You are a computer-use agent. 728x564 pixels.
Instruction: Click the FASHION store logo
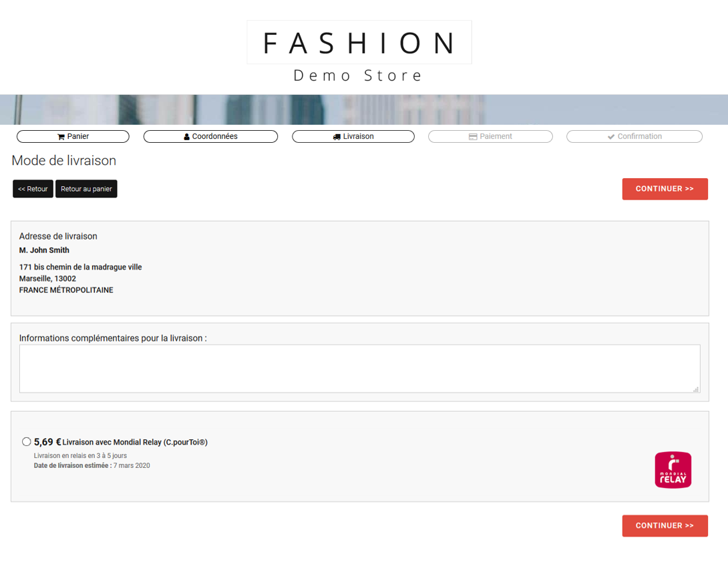359,43
